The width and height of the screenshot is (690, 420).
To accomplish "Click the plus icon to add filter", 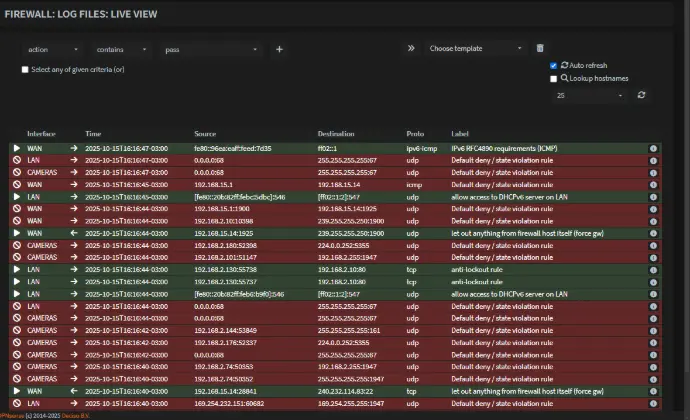I will point(279,49).
